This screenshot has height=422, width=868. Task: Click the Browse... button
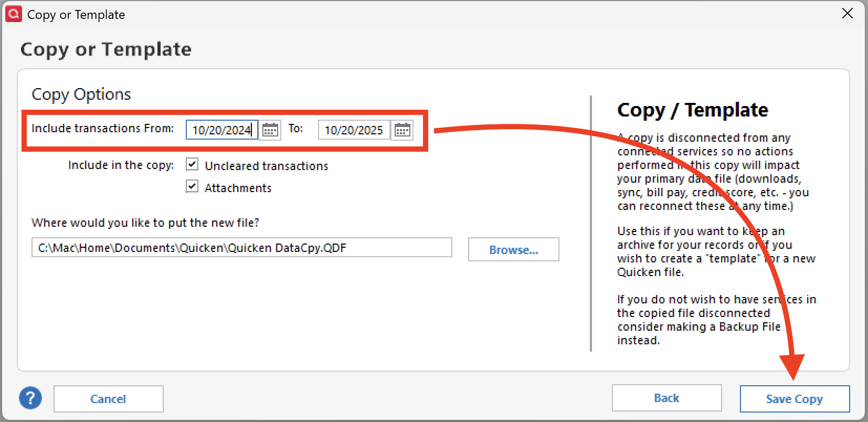pos(514,250)
